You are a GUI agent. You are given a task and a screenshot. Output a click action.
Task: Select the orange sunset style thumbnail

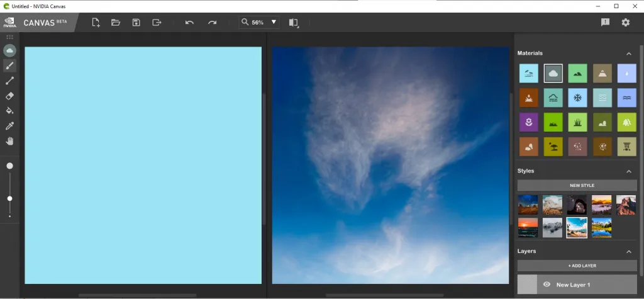(x=528, y=227)
